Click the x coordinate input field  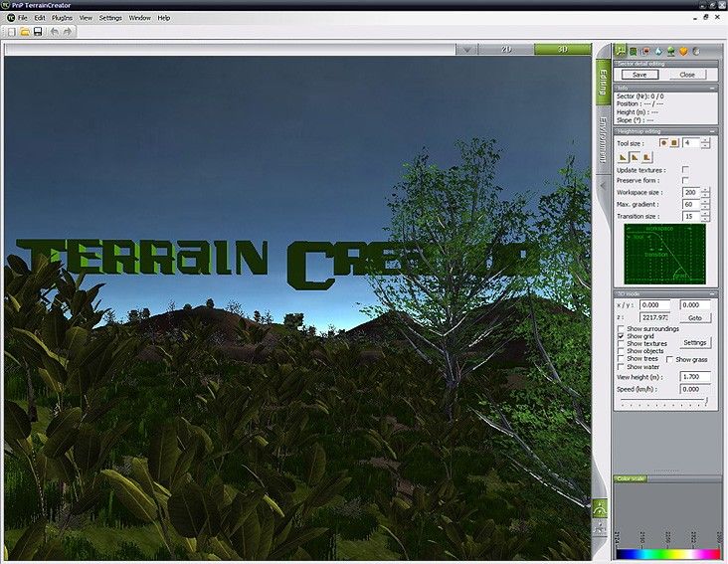(x=655, y=305)
